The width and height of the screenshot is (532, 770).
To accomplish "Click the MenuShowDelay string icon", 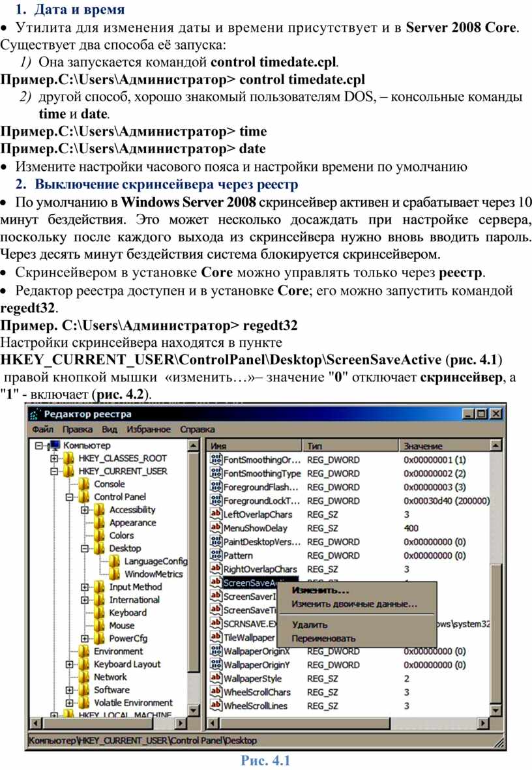I will pos(216,528).
